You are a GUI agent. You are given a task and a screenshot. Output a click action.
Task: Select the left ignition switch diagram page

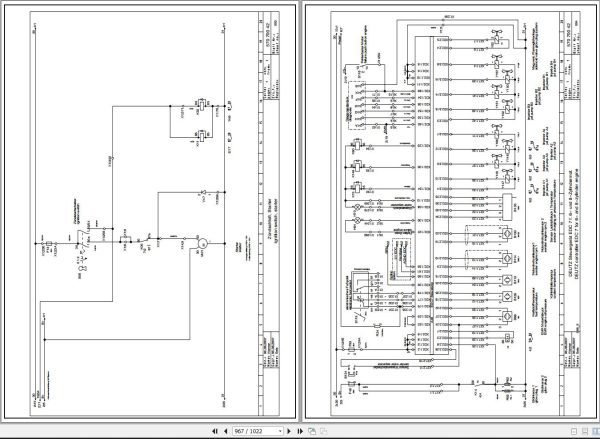click(150, 211)
